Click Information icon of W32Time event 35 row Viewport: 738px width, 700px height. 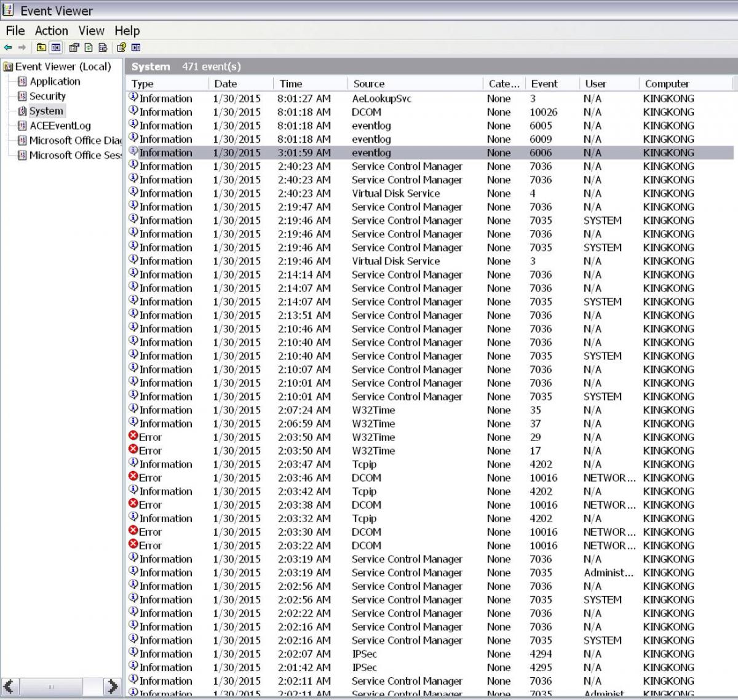click(x=133, y=409)
